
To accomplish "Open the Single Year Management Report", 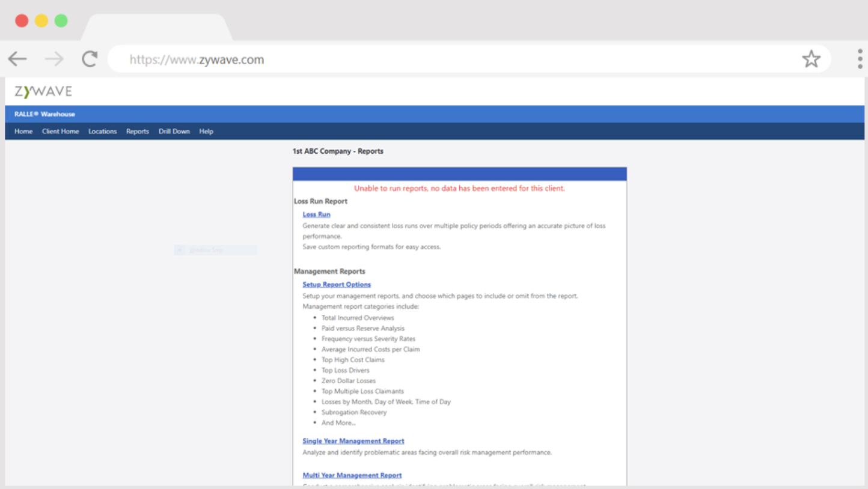I will point(353,440).
